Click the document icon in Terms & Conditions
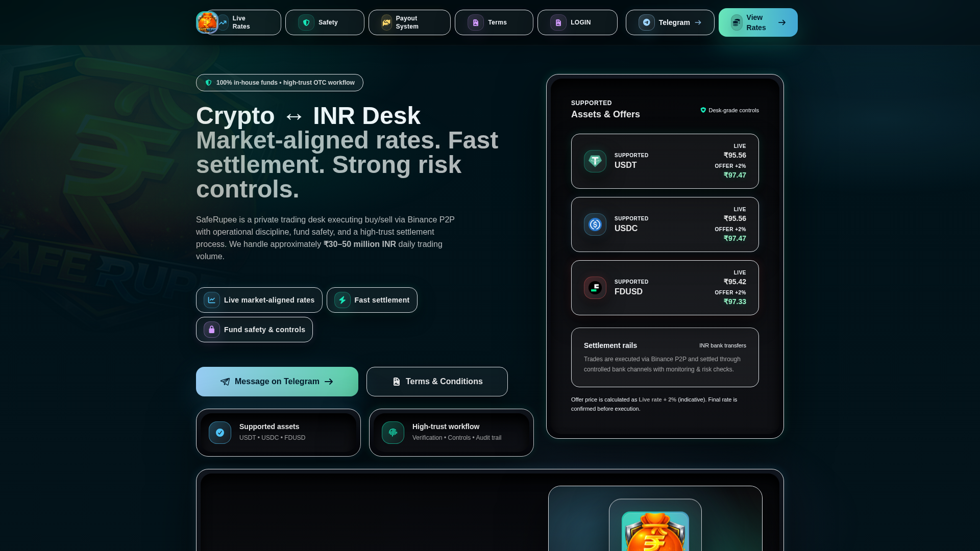Viewport: 980px width, 551px height. click(397, 382)
